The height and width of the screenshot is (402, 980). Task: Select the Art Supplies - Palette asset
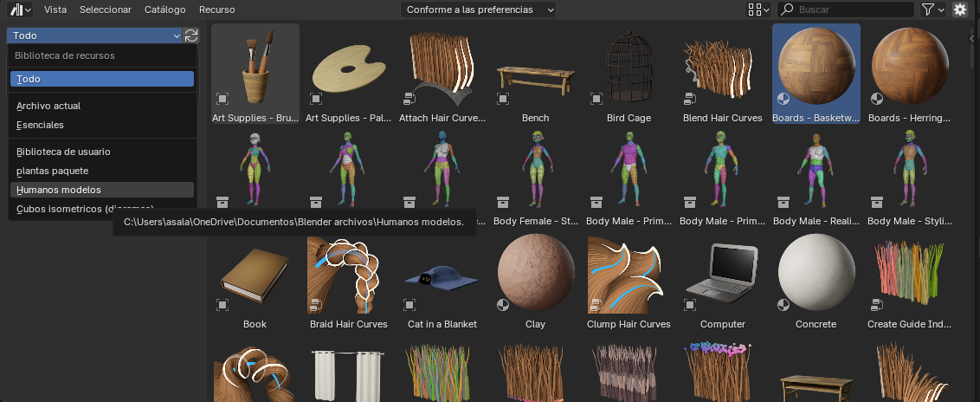[349, 74]
